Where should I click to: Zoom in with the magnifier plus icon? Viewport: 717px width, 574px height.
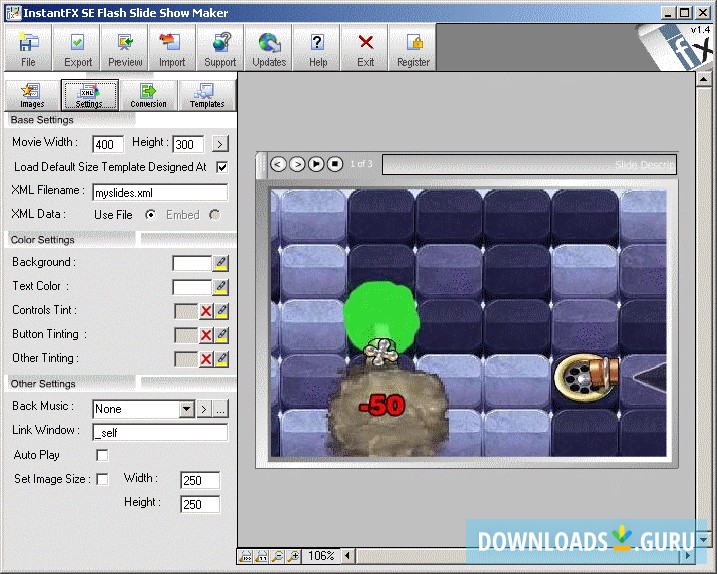293,556
